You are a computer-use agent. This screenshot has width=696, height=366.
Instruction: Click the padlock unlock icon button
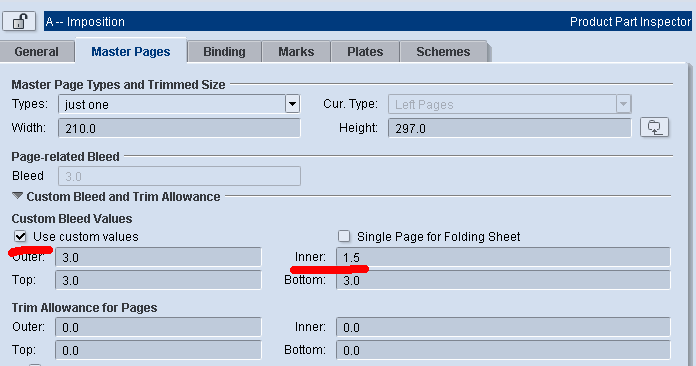click(x=19, y=21)
